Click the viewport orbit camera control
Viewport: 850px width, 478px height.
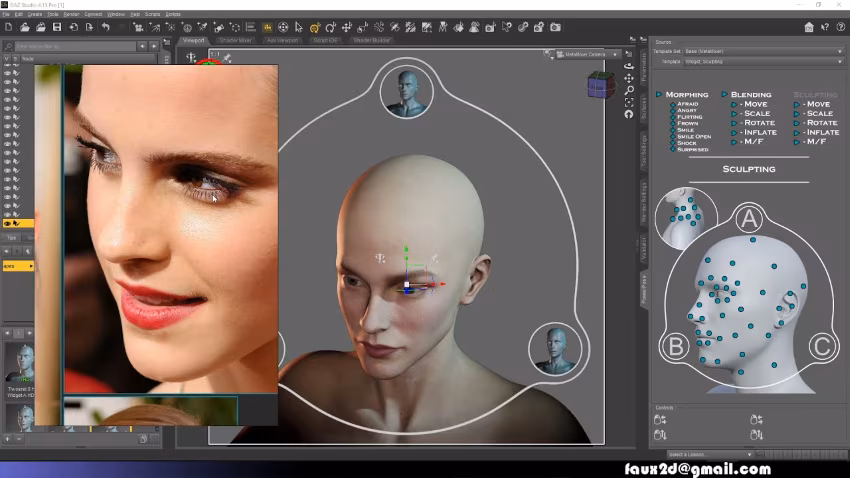coord(629,66)
